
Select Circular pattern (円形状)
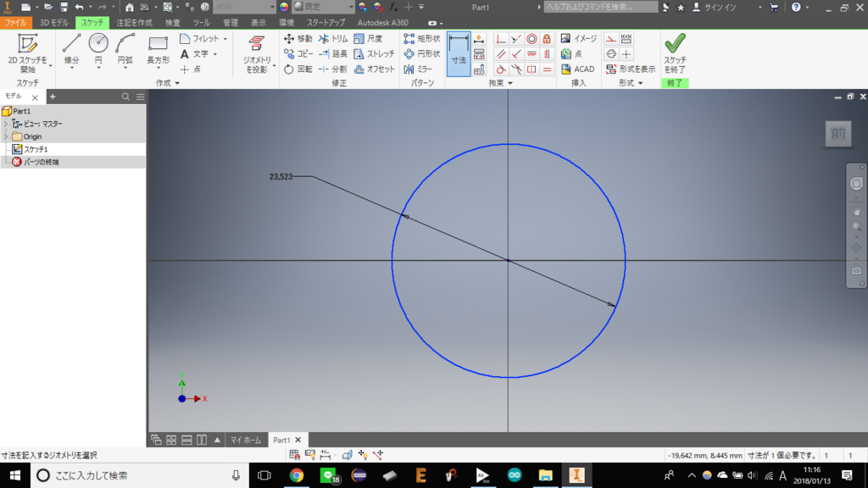(x=422, y=54)
